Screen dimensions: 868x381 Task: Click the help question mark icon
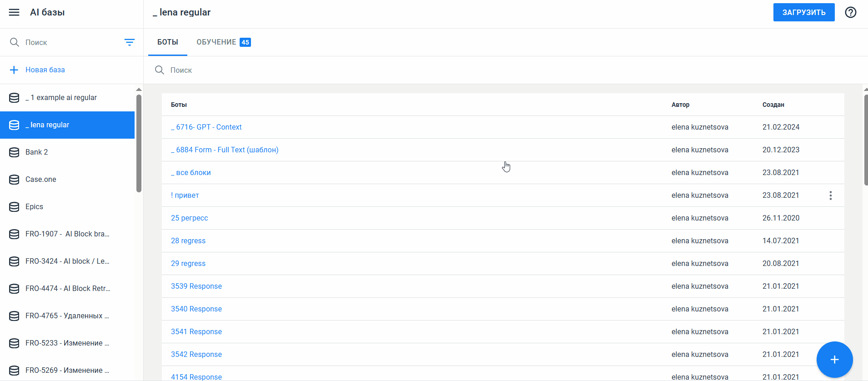click(850, 12)
